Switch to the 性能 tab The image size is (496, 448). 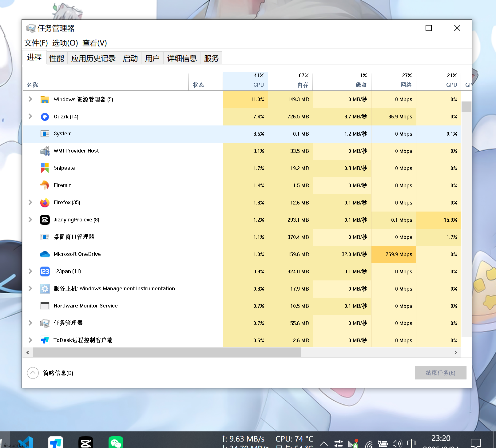pyautogui.click(x=57, y=58)
